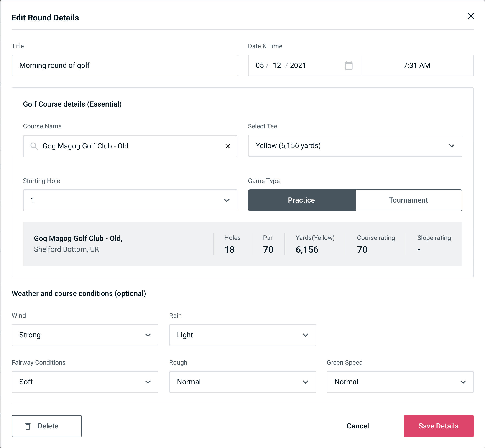485x448 pixels.
Task: Toggle Game Type to Practice
Action: point(301,200)
